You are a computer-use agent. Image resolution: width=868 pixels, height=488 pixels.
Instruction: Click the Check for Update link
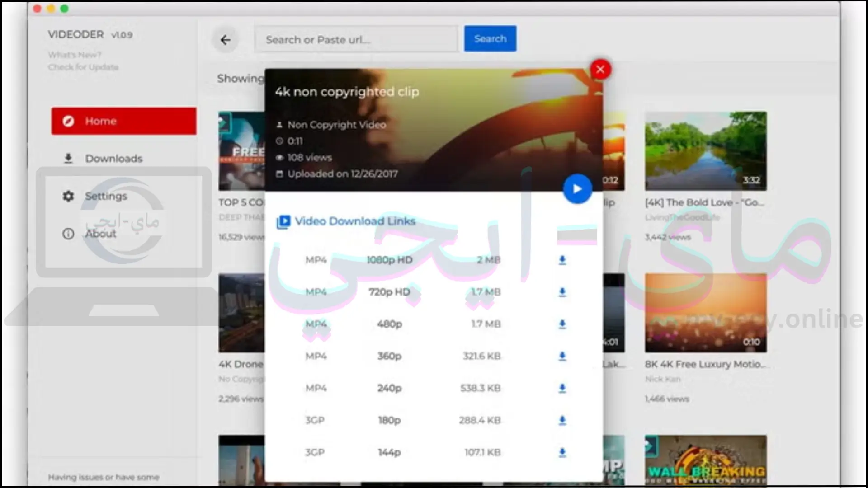click(83, 67)
